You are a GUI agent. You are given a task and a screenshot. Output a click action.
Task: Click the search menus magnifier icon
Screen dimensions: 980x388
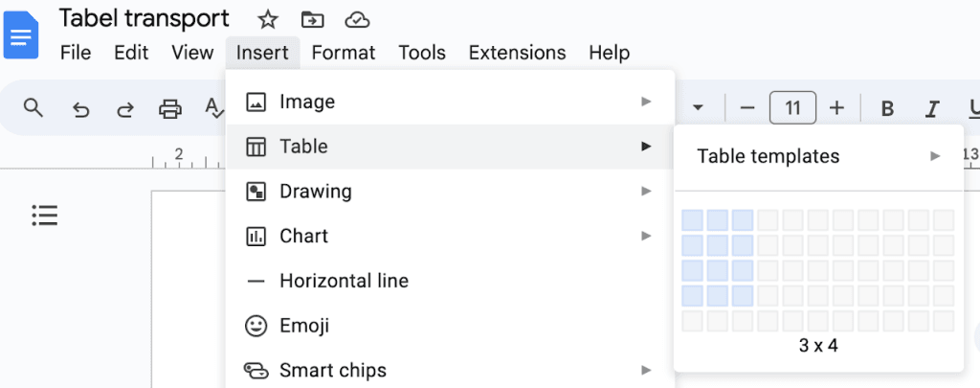(33, 108)
